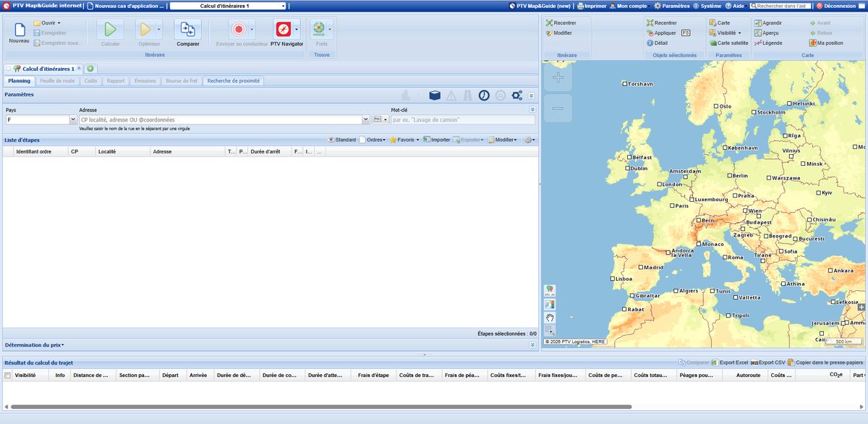Click the clock time settings icon
Screen dimensions: 868x424
pyautogui.click(x=483, y=96)
